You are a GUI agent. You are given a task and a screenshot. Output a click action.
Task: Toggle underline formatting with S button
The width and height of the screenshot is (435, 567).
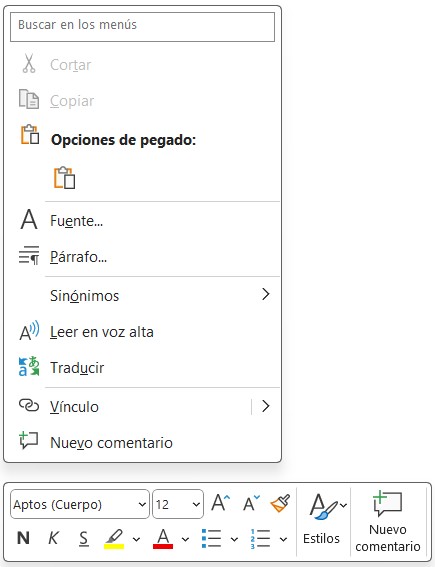84,538
